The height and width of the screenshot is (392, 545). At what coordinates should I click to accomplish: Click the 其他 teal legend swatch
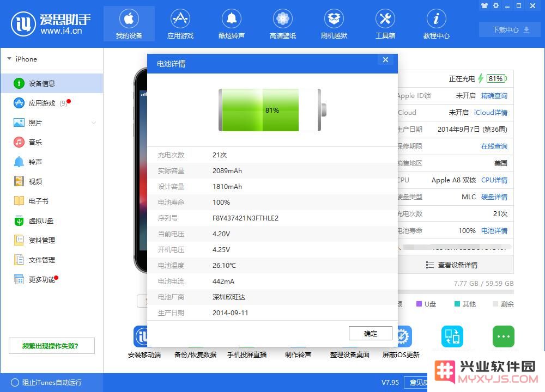click(457, 304)
